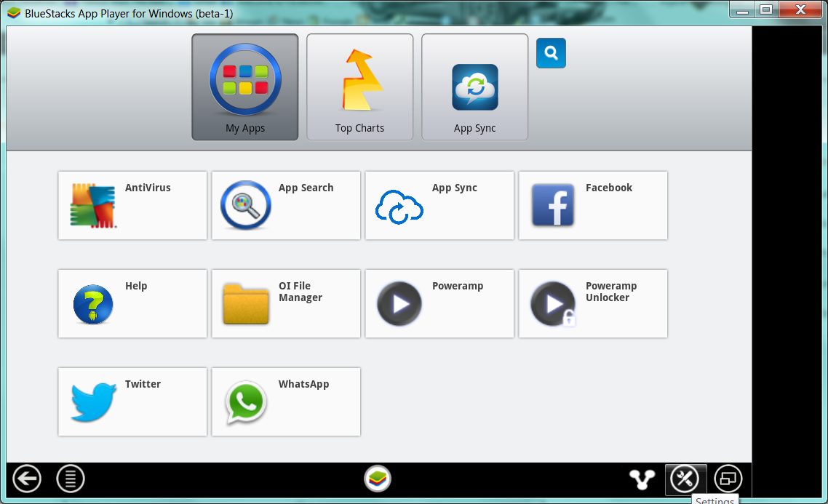Open the App Search app tile
Screen dimensions: 828x504
(286, 205)
